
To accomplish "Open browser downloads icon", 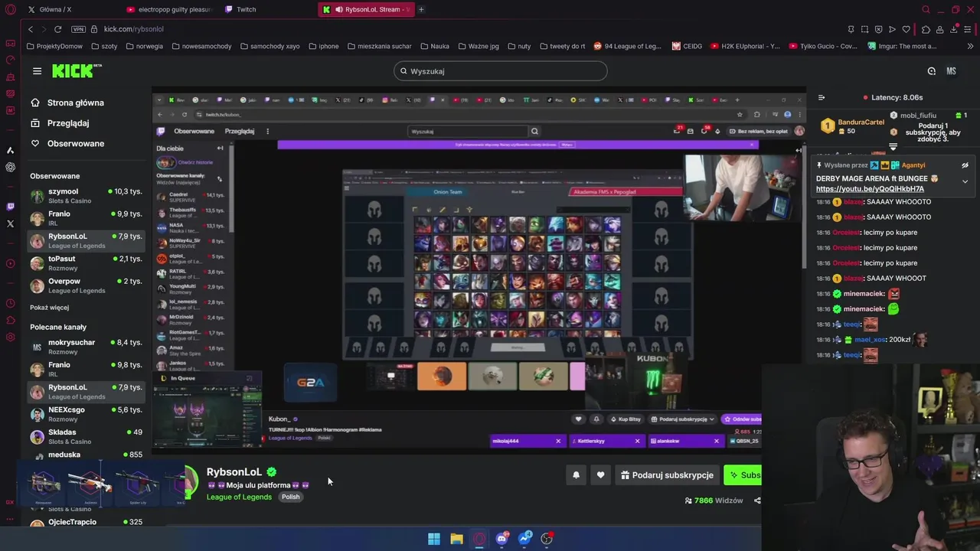I will click(x=954, y=29).
